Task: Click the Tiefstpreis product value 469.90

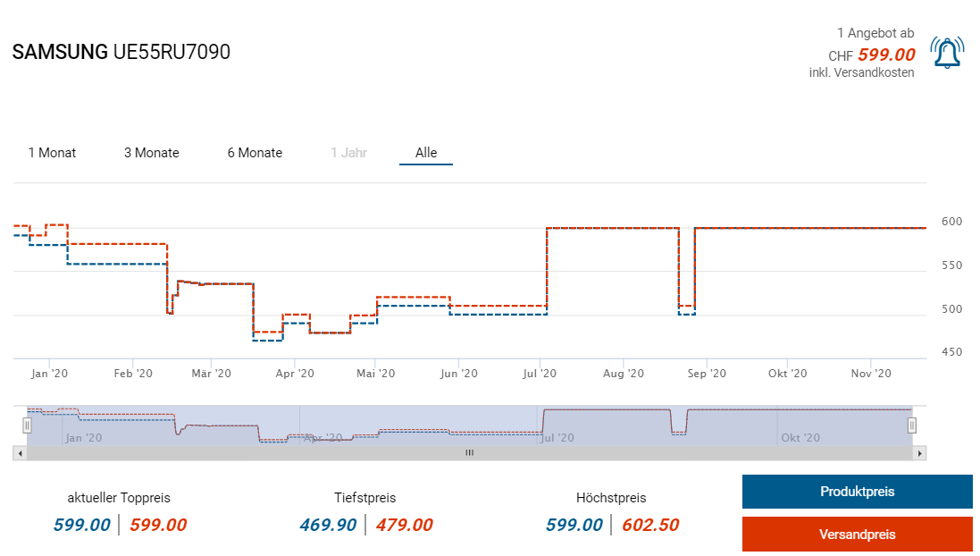Action: (329, 526)
